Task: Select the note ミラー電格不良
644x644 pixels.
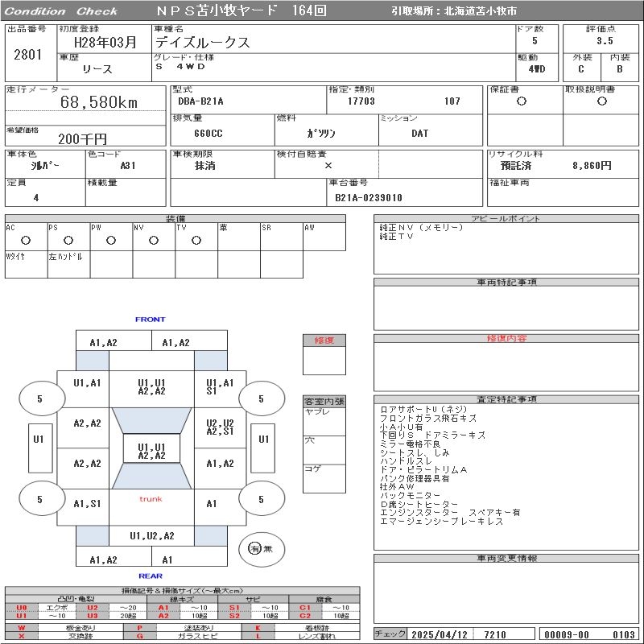Action: point(410,444)
